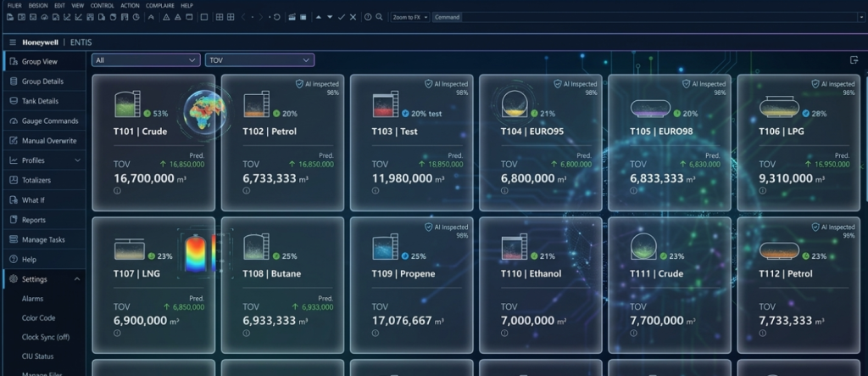
Task: Click the refresh icon in the toolbar
Action: 276,17
